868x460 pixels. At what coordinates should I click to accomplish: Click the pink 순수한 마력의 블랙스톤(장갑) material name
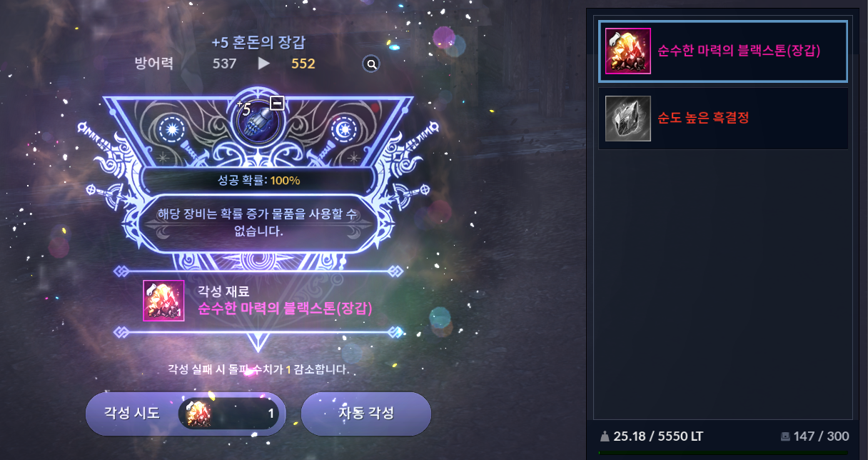point(285,309)
